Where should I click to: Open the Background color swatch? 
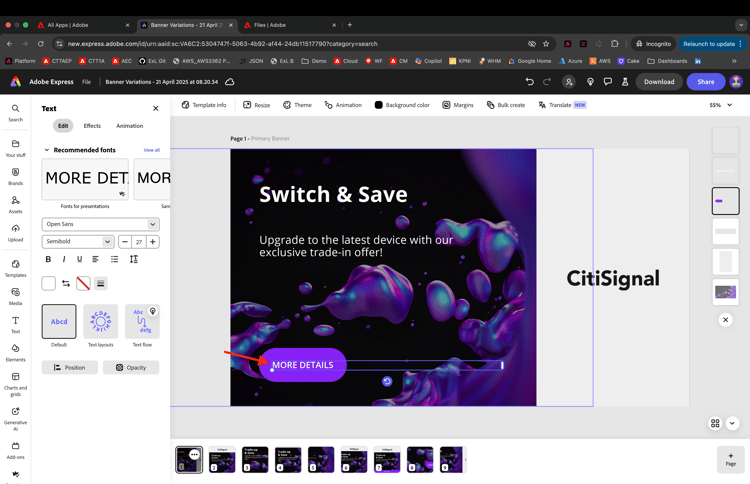point(402,105)
